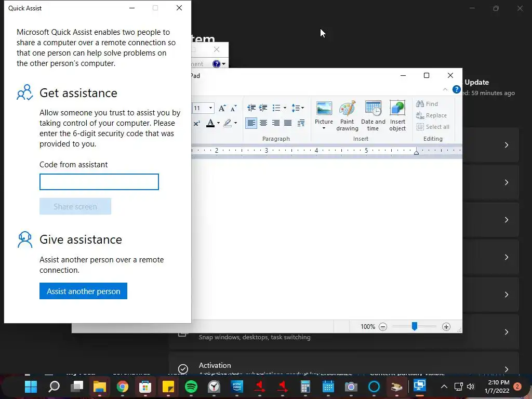Collapse the WordPad ribbon with the chevron
The image size is (532, 399).
[x=445, y=89]
